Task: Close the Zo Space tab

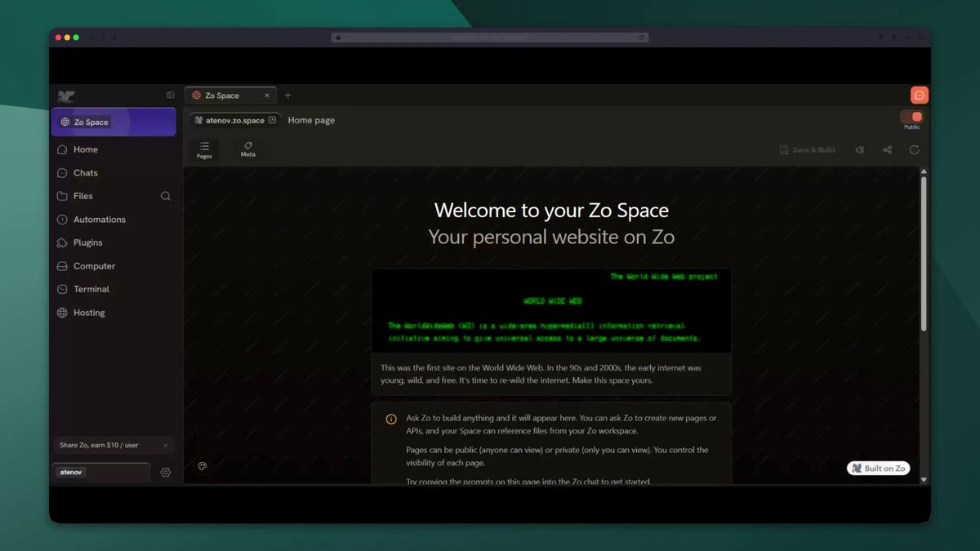Action: (266, 96)
